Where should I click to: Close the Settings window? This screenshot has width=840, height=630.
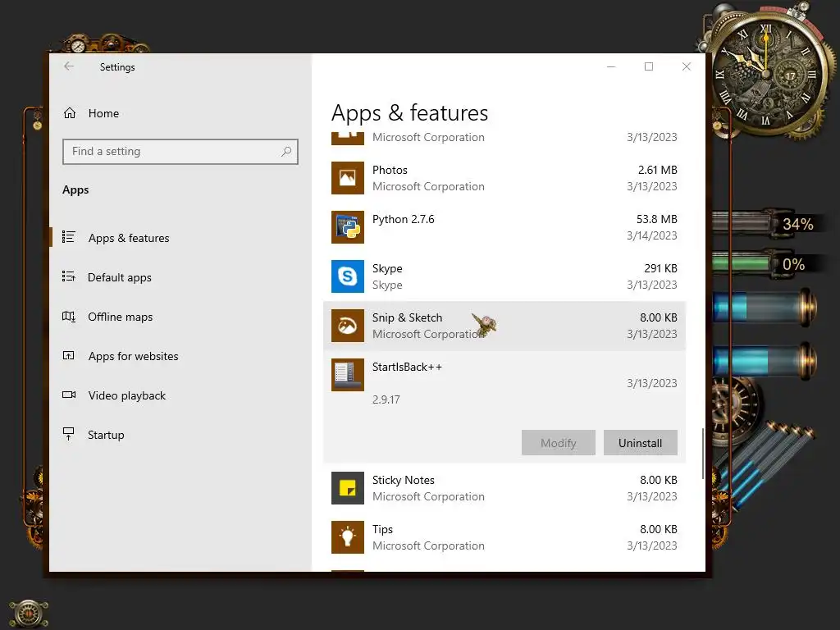click(687, 66)
